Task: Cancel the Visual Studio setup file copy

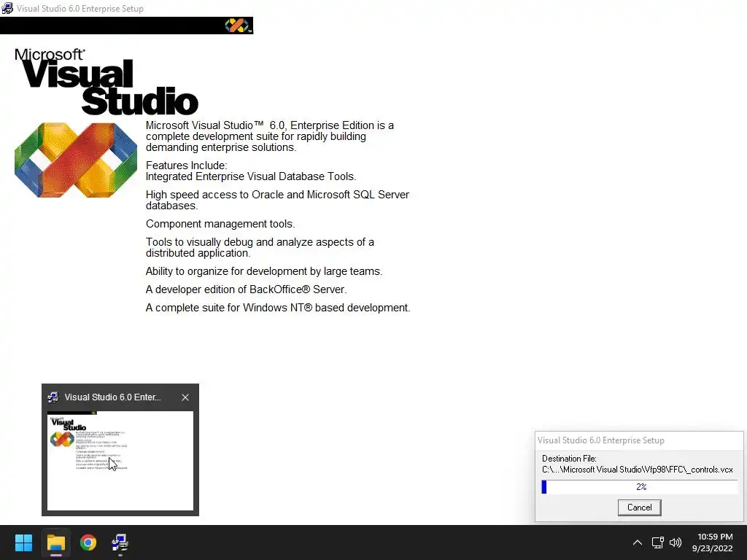Action: coord(639,507)
